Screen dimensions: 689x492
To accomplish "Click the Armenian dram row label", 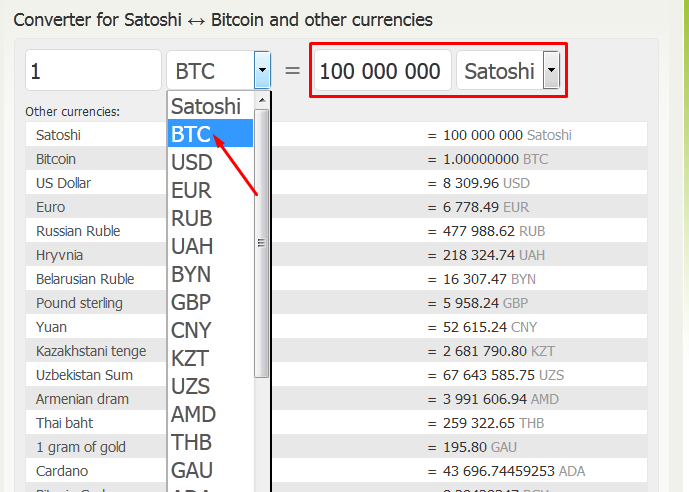I will click(x=82, y=399).
